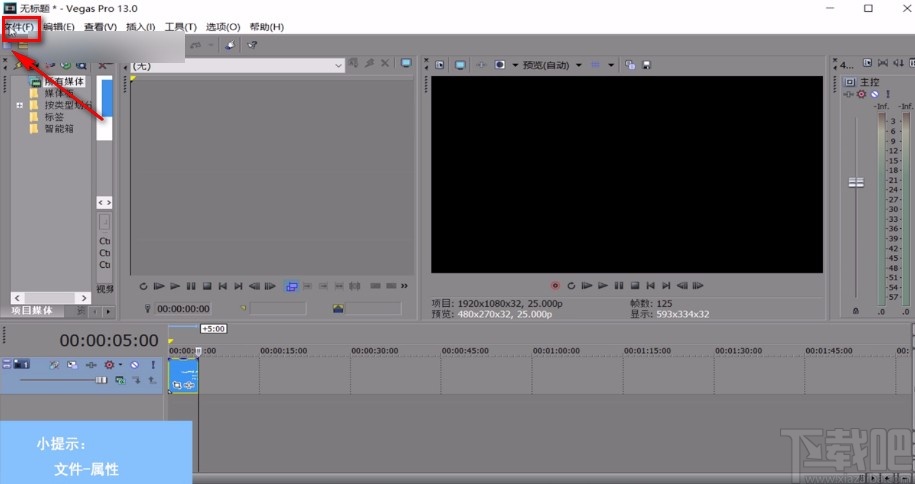The image size is (915, 484).
Task: Click the scroll-left arrow under media tree
Action: [x=17, y=298]
